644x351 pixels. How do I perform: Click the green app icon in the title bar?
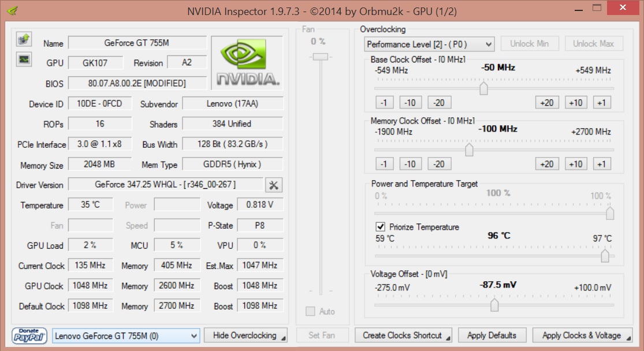pyautogui.click(x=12, y=10)
